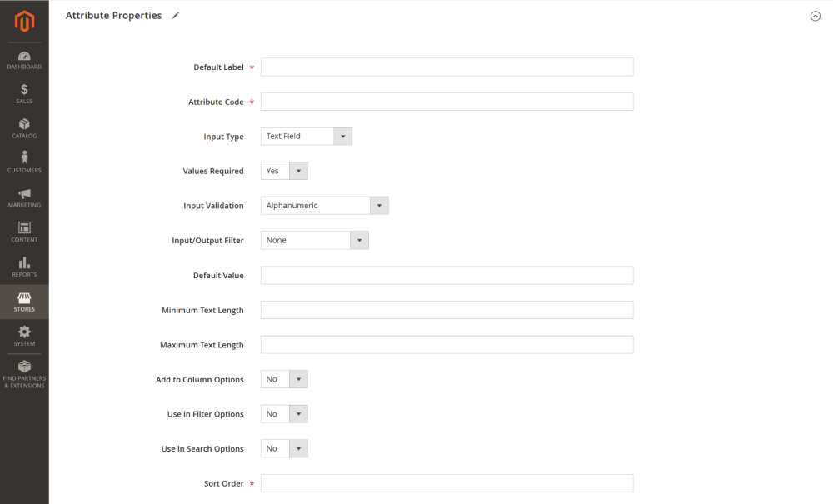Open the Marketing sidebar menu
Image resolution: width=833 pixels, height=504 pixels.
24,197
